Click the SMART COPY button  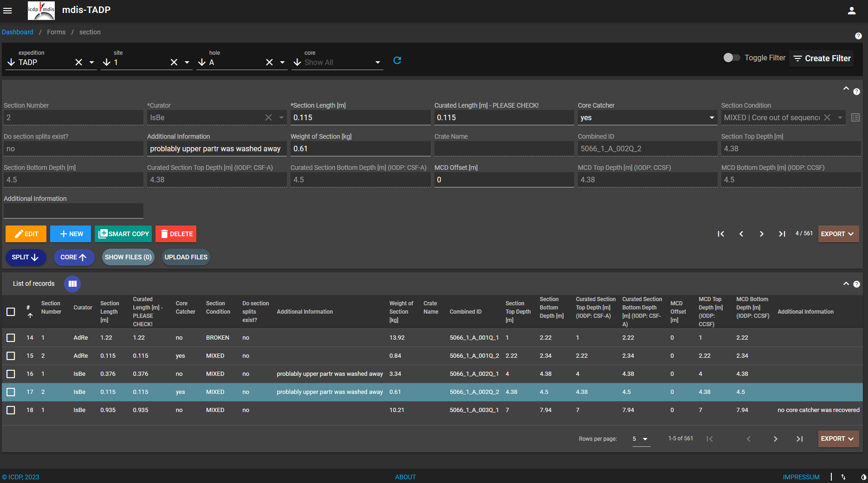pos(123,234)
